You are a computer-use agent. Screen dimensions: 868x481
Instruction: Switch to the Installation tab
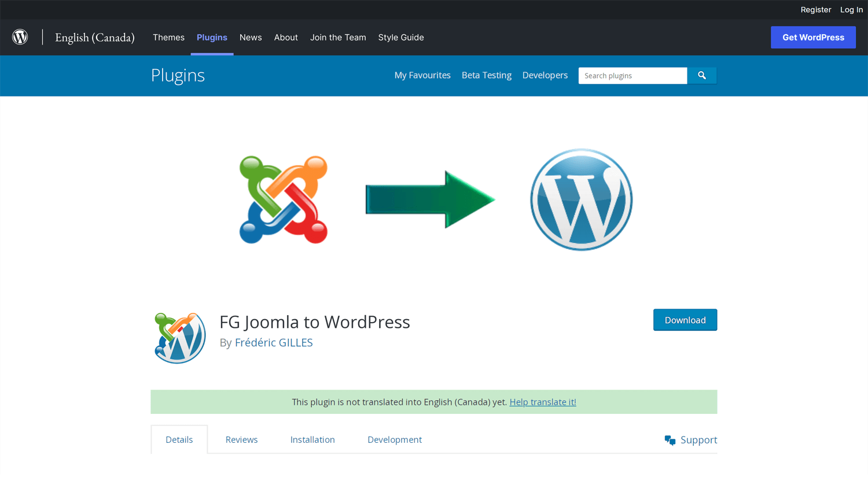point(312,439)
